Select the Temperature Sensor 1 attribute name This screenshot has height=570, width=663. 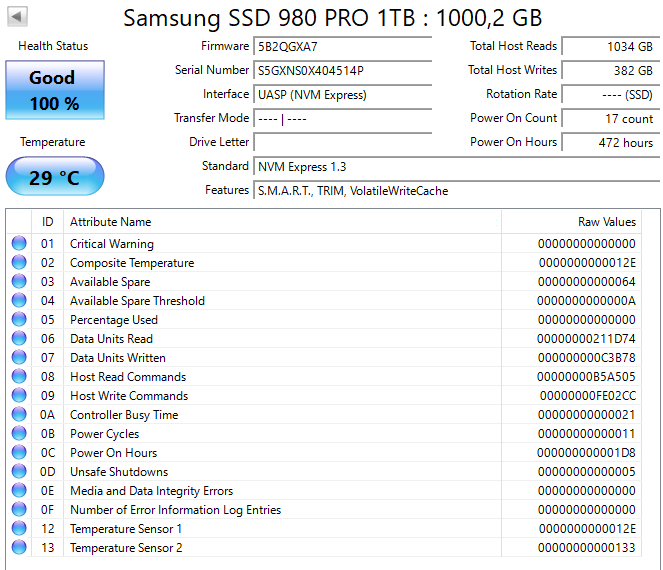pyautogui.click(x=126, y=529)
